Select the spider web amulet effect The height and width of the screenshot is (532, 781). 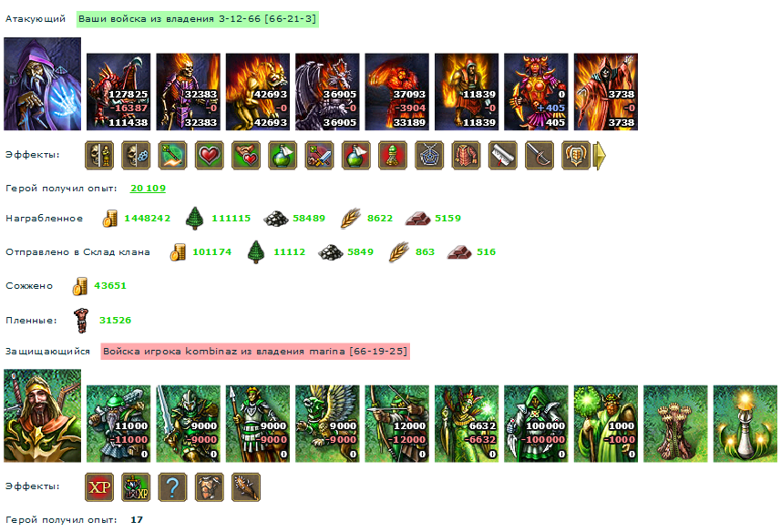pos(429,155)
